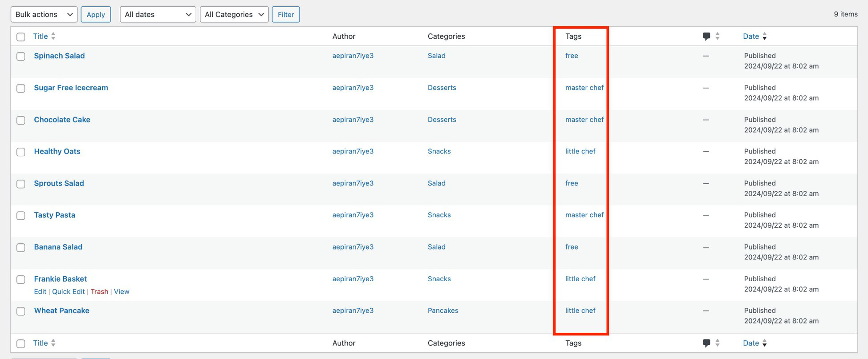The width and height of the screenshot is (868, 359).
Task: Filter by Salad category in Spinach Salad row
Action: (x=436, y=56)
